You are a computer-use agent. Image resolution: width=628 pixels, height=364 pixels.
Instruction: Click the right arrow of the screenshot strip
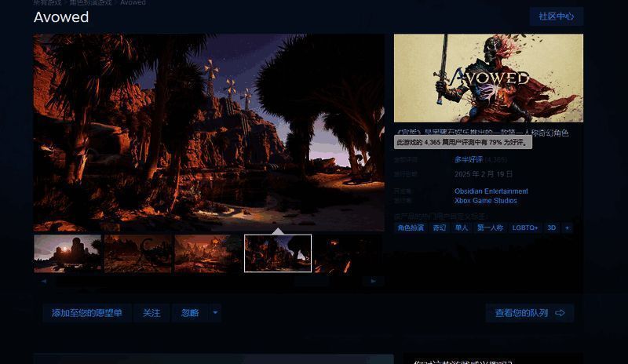[x=374, y=281]
